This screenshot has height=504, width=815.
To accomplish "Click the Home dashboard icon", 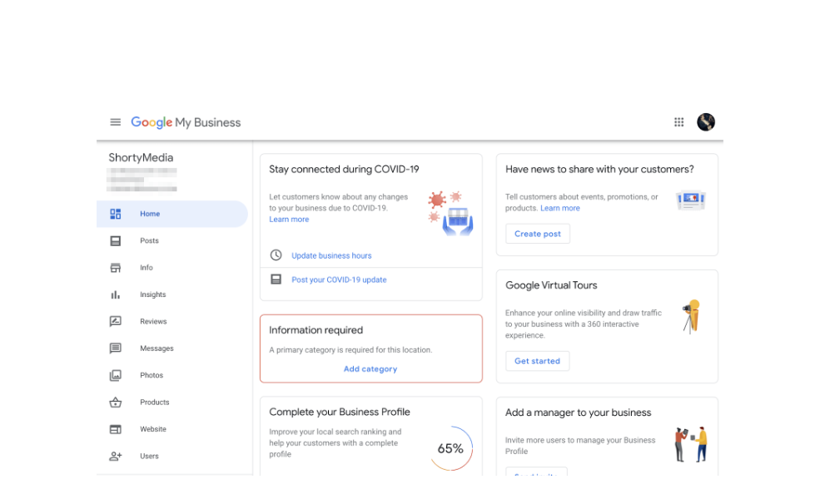I will pyautogui.click(x=116, y=214).
